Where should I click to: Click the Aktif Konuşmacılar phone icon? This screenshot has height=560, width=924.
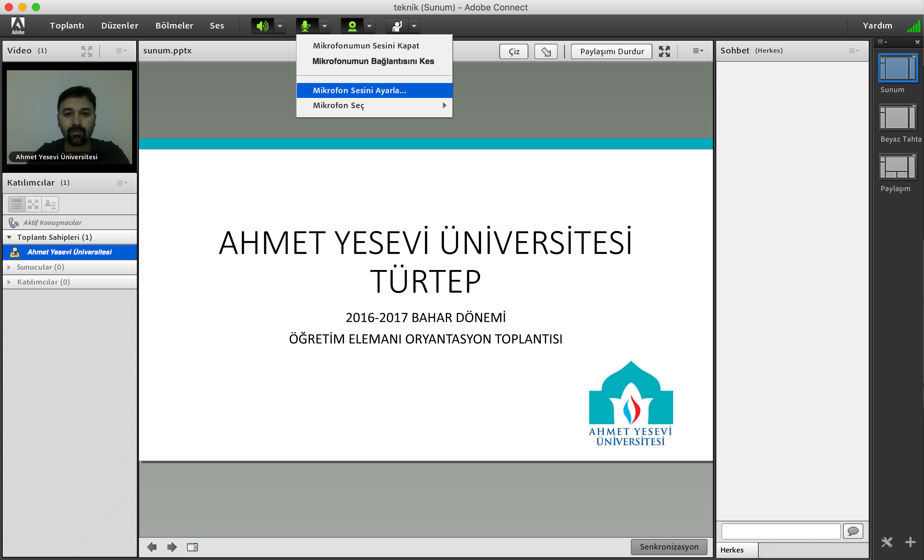pyautogui.click(x=14, y=223)
